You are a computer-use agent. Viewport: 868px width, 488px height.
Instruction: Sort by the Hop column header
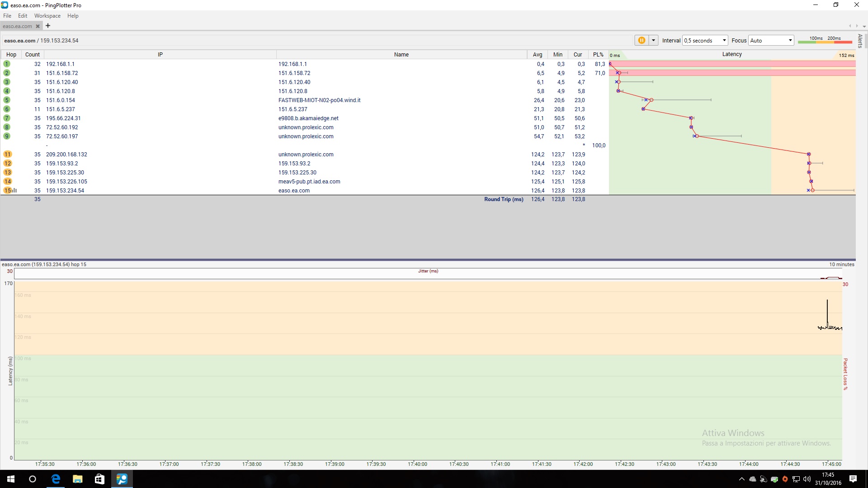click(11, 55)
